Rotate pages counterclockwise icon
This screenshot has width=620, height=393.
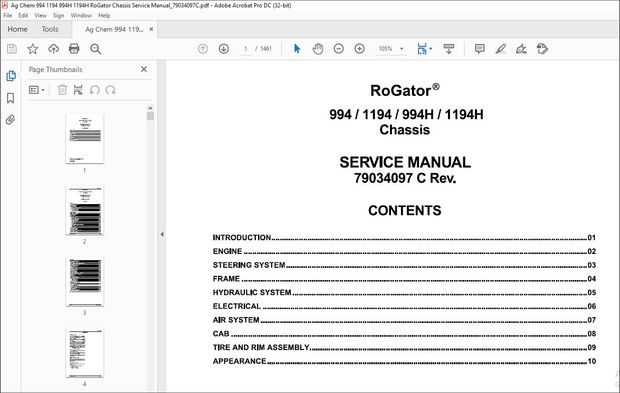[95, 90]
